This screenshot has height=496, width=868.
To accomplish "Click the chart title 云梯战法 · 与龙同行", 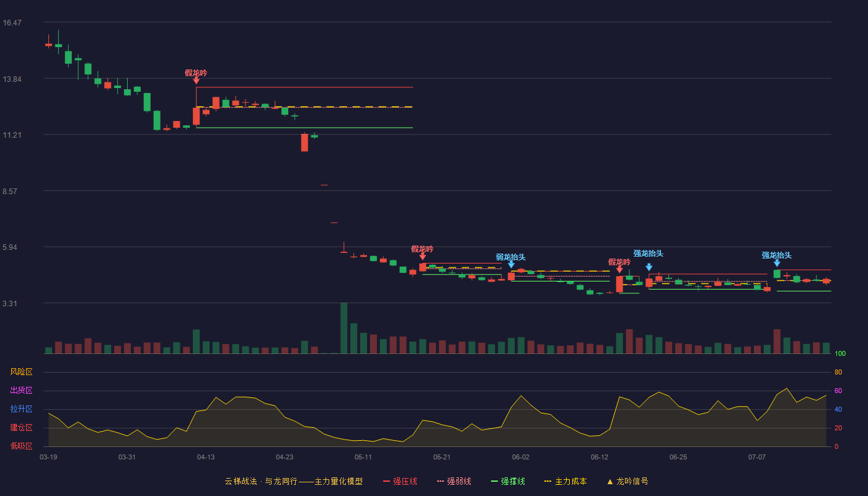I will [x=261, y=481].
